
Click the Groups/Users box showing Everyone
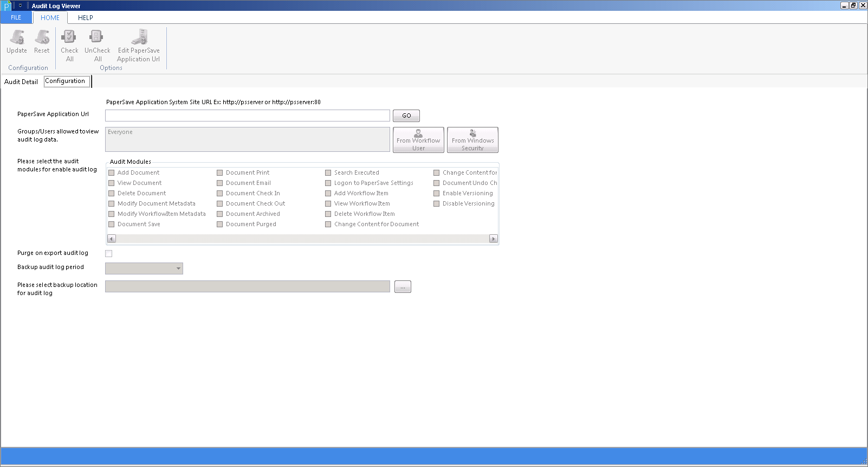point(248,139)
